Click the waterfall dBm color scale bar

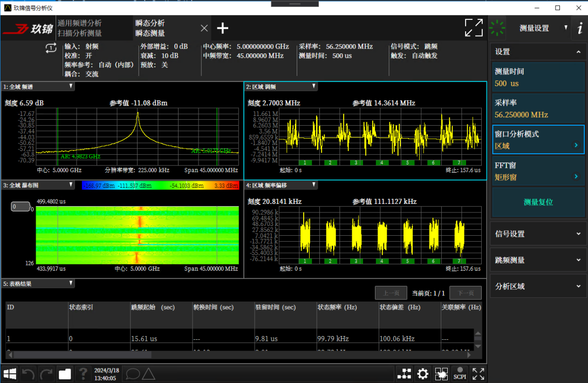click(x=161, y=186)
